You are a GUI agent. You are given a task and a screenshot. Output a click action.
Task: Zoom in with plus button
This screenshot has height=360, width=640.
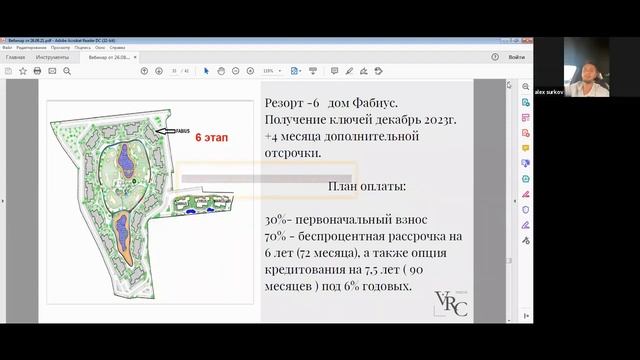[250, 71]
